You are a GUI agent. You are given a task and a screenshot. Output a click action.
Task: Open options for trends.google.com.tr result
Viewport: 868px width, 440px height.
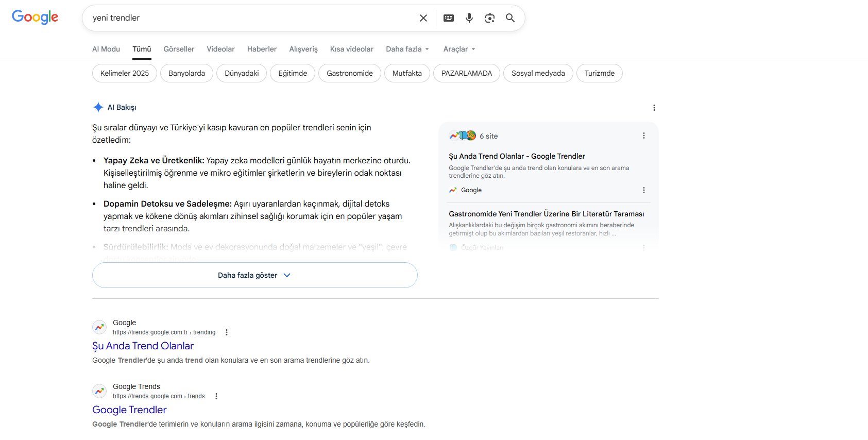[227, 332]
